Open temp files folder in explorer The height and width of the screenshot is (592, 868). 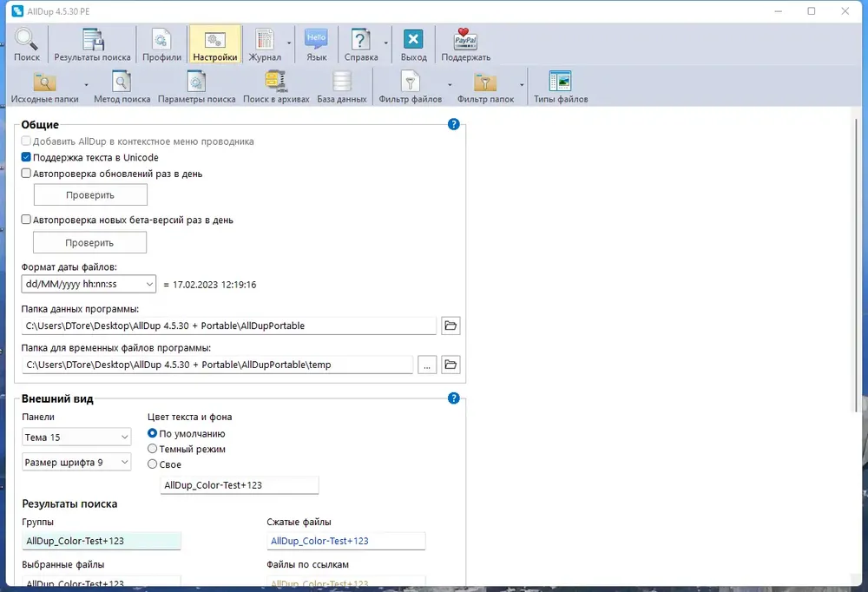point(450,365)
